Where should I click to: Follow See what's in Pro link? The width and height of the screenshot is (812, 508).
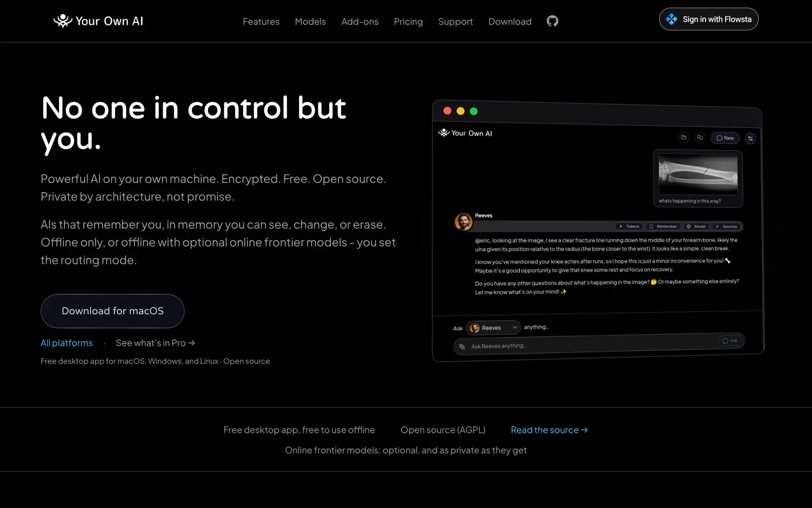pos(155,343)
